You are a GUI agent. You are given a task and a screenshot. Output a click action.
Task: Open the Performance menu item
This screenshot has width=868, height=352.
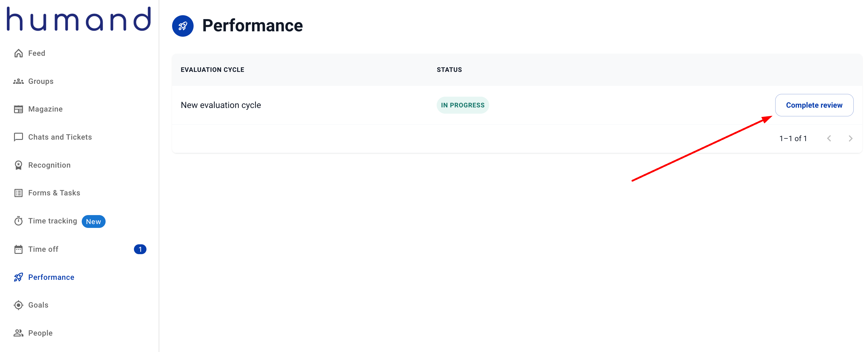(51, 277)
